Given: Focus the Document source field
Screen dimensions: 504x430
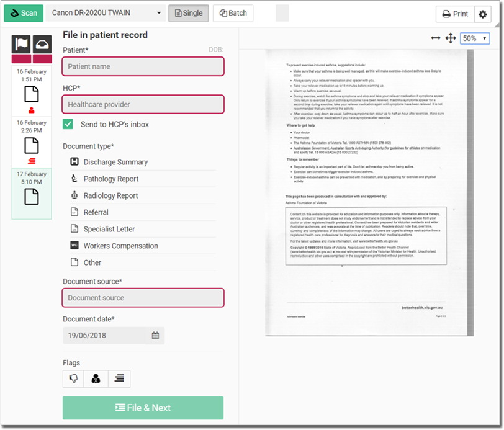Looking at the screenshot, I should point(143,298).
